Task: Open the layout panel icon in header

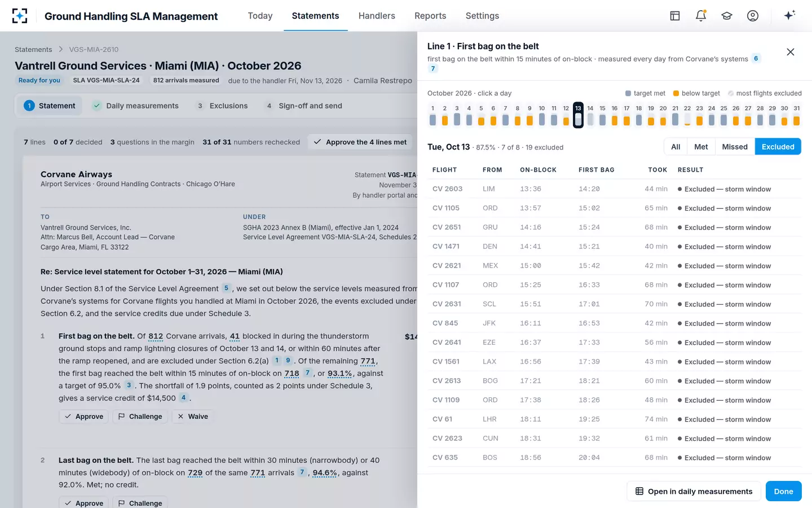Action: (x=675, y=16)
